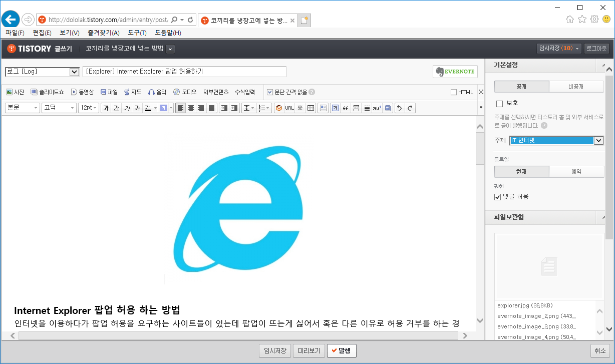Image resolution: width=615 pixels, height=364 pixels.
Task: Align text right
Action: (x=201, y=108)
